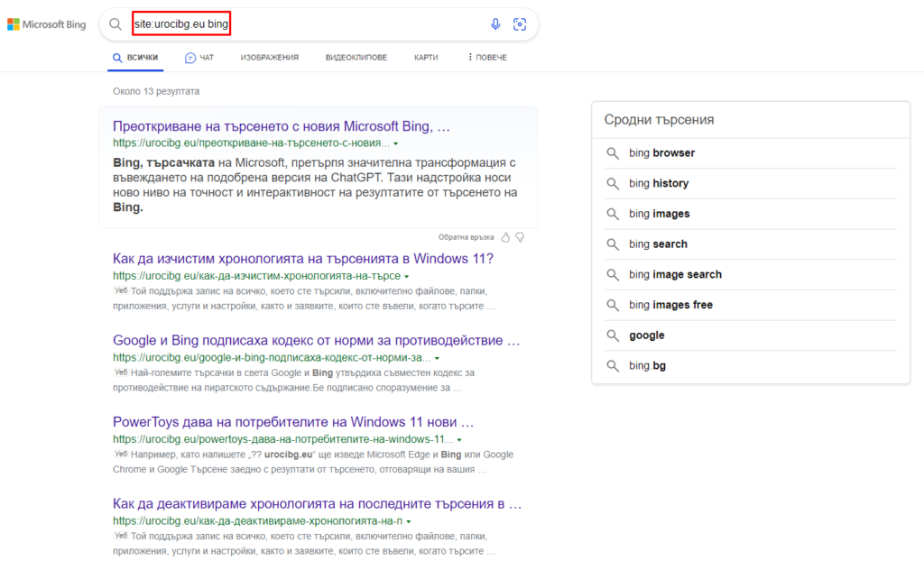Click search icon beside bing browser
The image size is (924, 561).
tap(613, 153)
